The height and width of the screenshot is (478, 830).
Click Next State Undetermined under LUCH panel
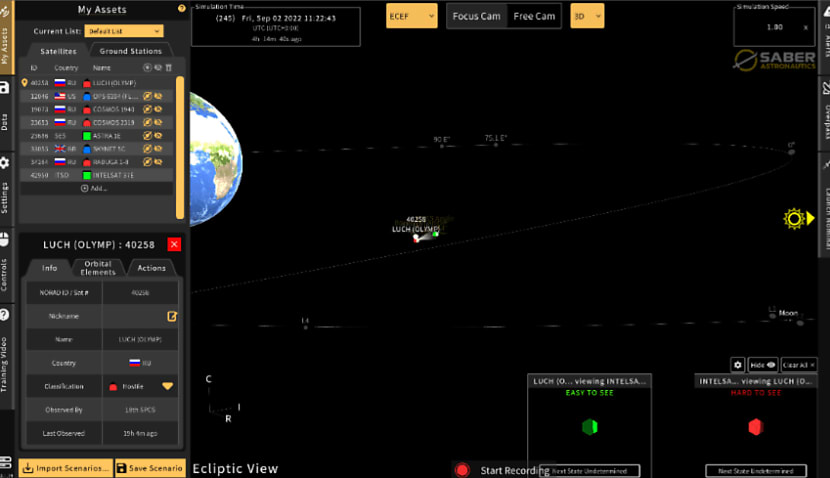pos(589,471)
